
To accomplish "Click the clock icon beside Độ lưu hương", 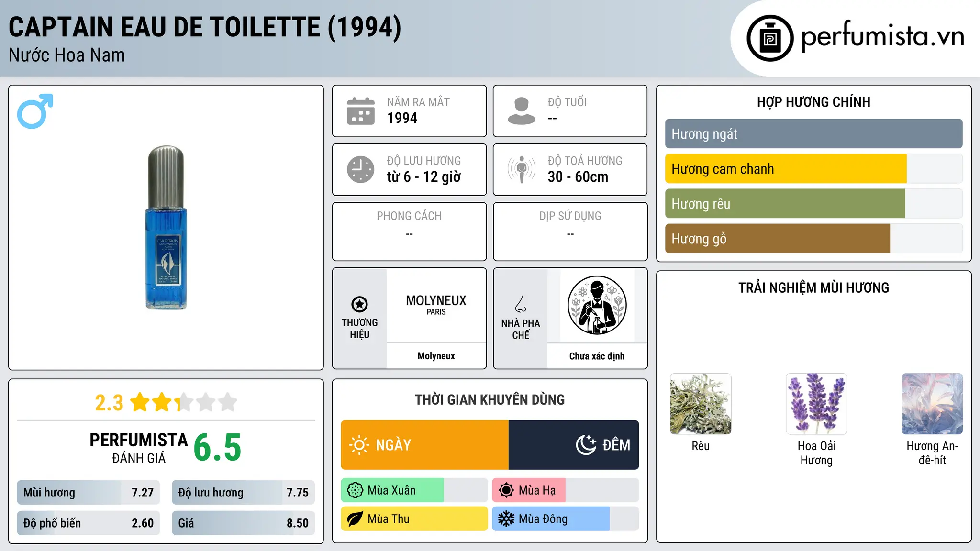I will [x=361, y=169].
